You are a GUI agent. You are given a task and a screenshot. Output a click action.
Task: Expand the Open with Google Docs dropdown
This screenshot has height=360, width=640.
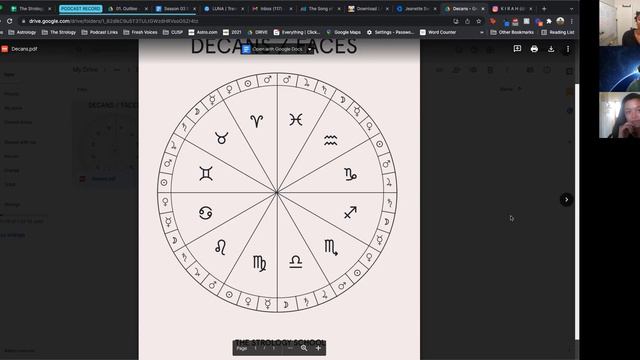310,49
